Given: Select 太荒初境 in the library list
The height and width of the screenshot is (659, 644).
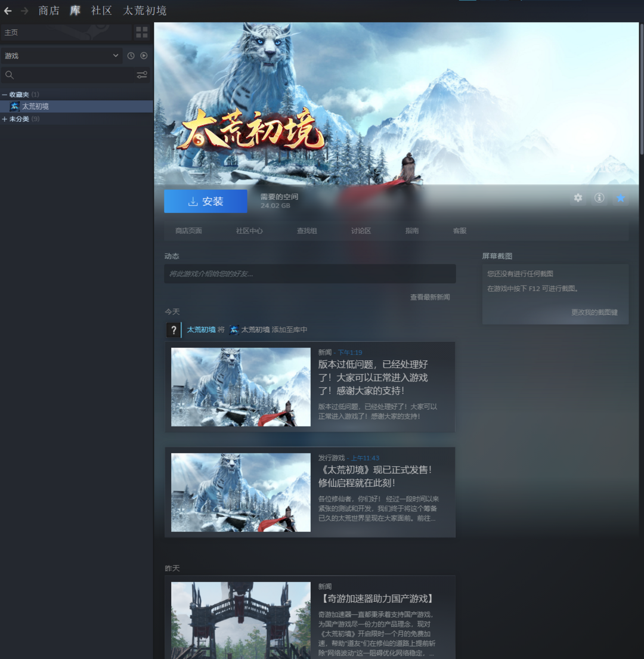Looking at the screenshot, I should (35, 106).
